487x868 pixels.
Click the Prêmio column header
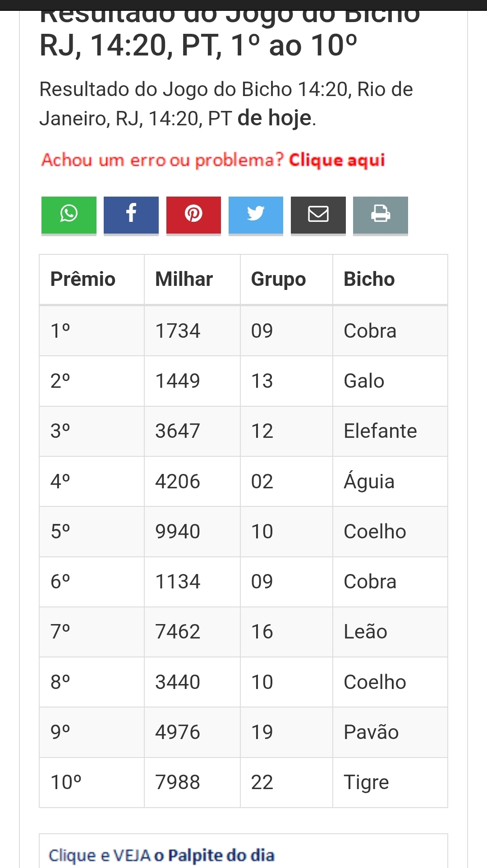(83, 279)
